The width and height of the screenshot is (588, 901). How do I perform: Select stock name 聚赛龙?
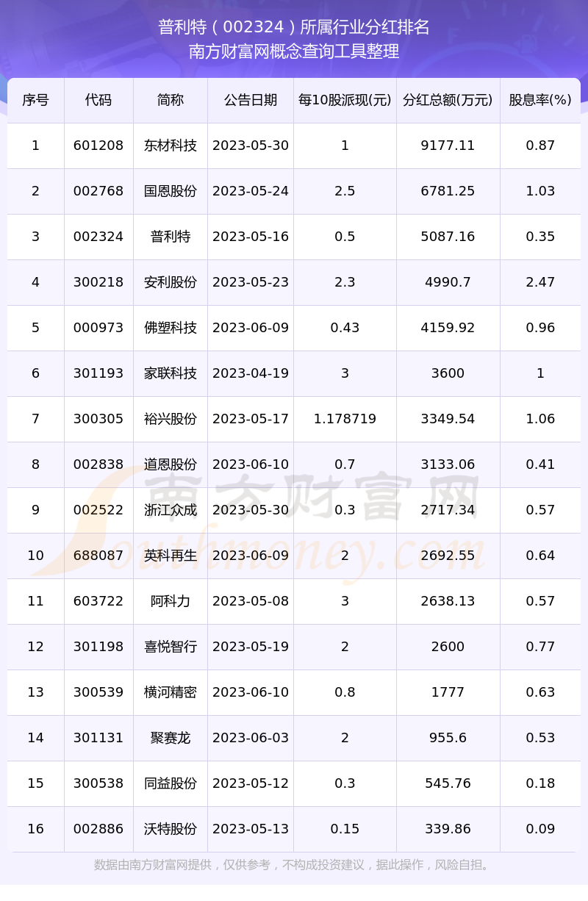pos(171,738)
